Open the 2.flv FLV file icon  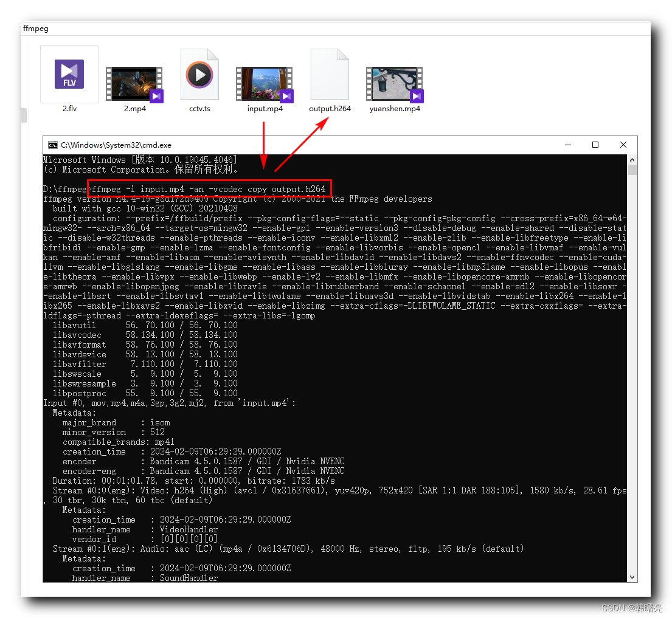click(x=69, y=74)
